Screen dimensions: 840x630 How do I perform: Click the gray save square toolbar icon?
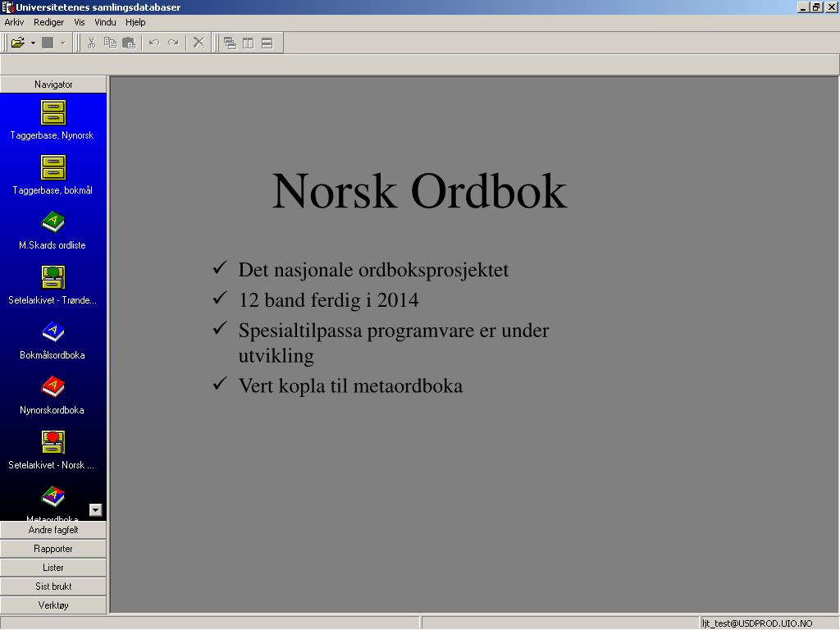point(48,43)
